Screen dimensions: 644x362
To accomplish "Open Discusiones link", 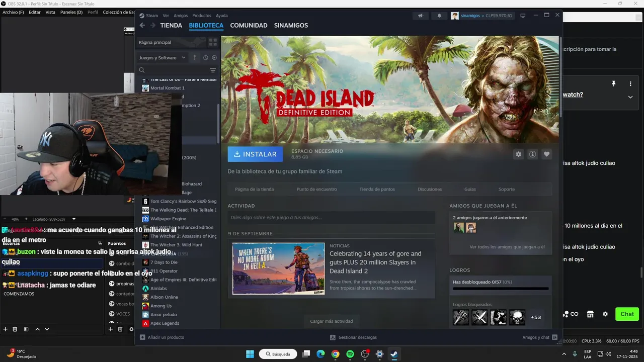I will point(430,189).
